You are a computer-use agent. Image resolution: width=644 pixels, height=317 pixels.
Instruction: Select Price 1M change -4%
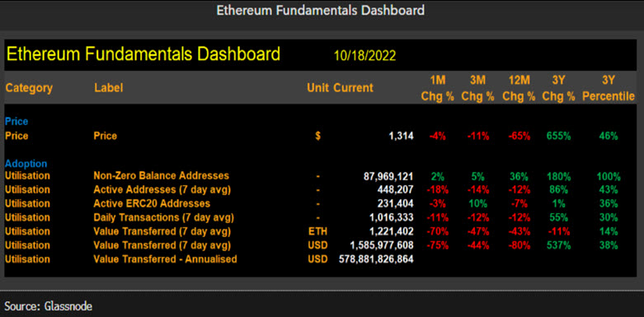pyautogui.click(x=437, y=136)
